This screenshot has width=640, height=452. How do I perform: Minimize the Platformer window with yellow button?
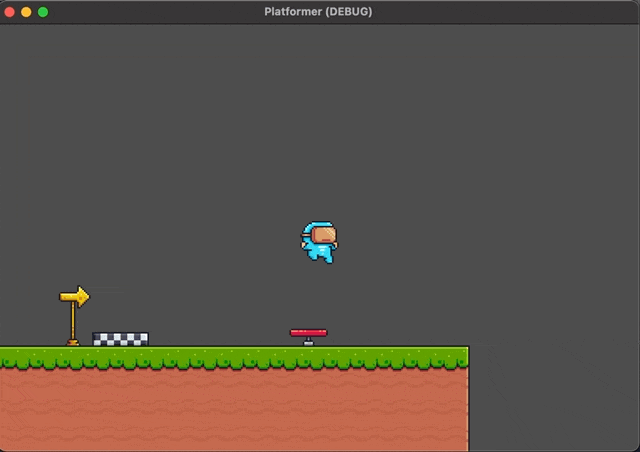click(26, 12)
